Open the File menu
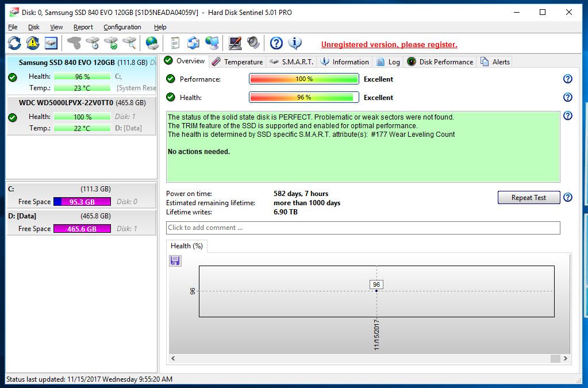The width and height of the screenshot is (588, 388). [13, 27]
